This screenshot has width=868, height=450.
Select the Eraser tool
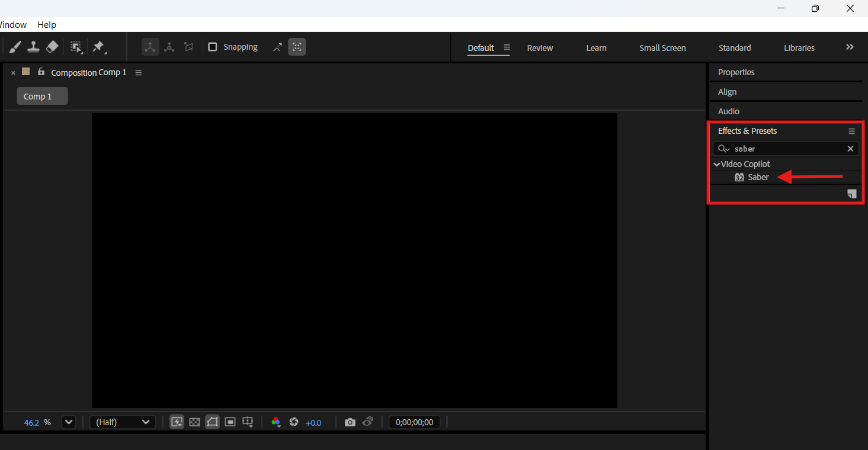click(52, 47)
